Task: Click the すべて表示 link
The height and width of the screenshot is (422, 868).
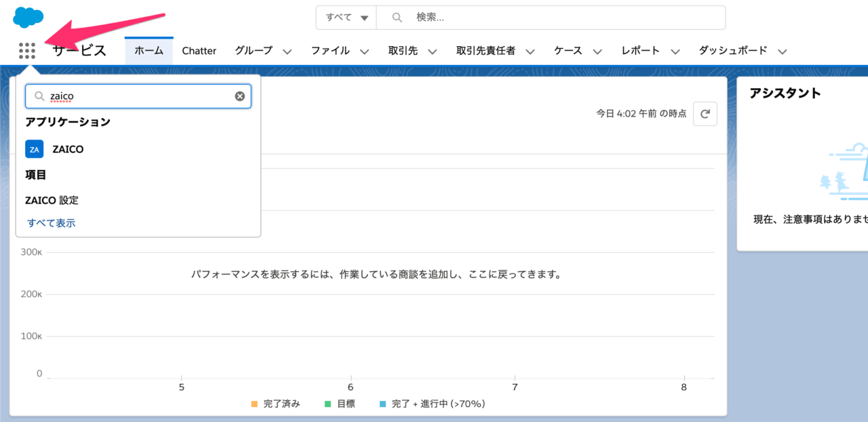Action: point(52,223)
